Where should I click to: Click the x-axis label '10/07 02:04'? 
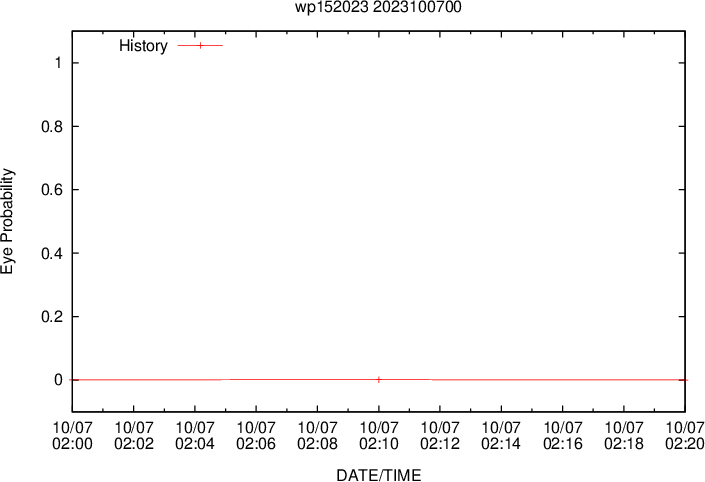coord(195,435)
